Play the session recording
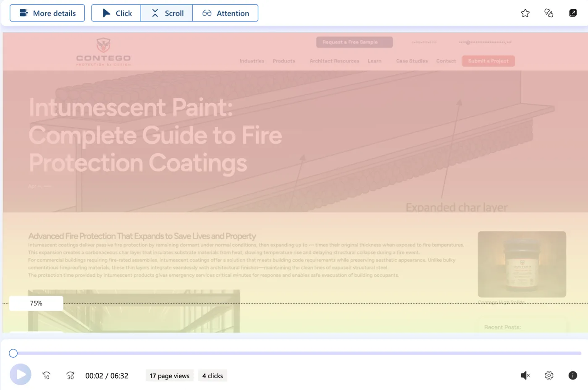Image resolution: width=588 pixels, height=390 pixels. click(21, 374)
